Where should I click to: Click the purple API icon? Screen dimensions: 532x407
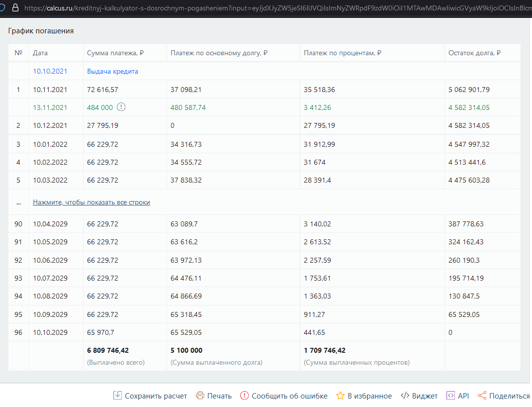(x=450, y=396)
